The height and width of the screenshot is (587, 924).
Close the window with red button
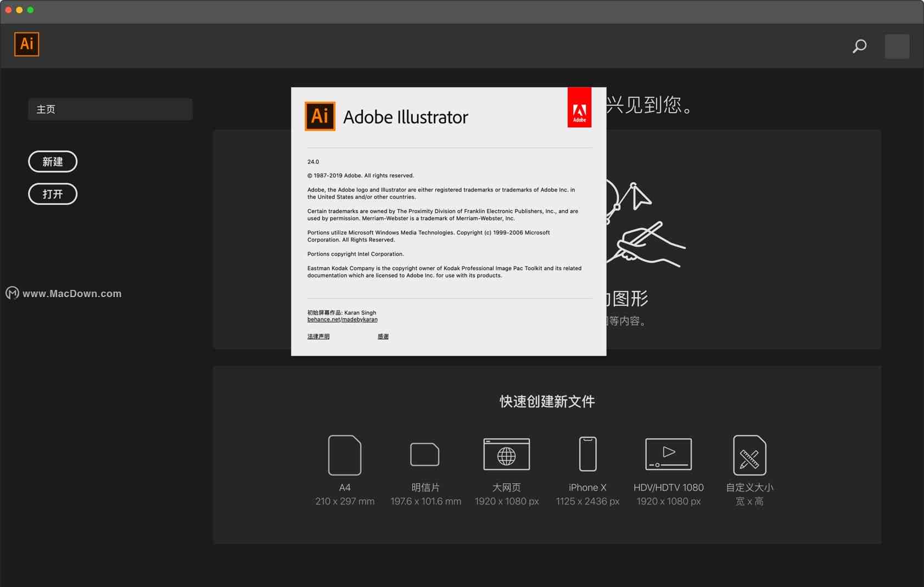(8, 10)
